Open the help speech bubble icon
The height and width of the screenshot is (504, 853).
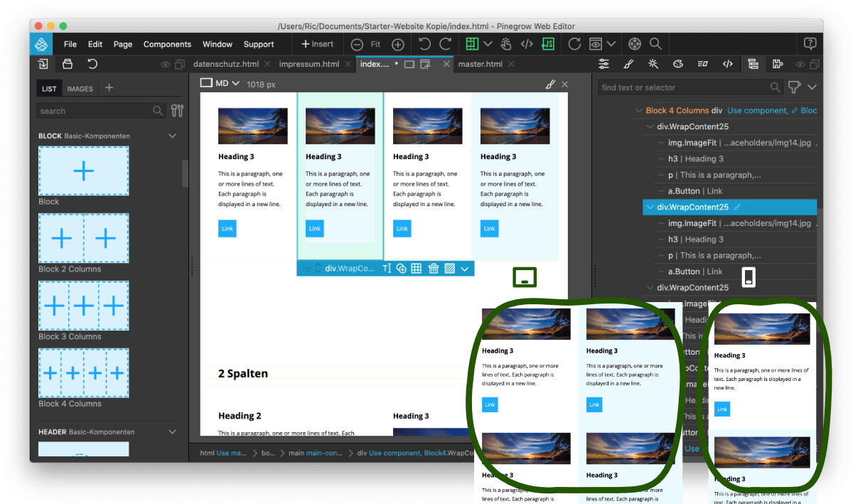pyautogui.click(x=810, y=44)
